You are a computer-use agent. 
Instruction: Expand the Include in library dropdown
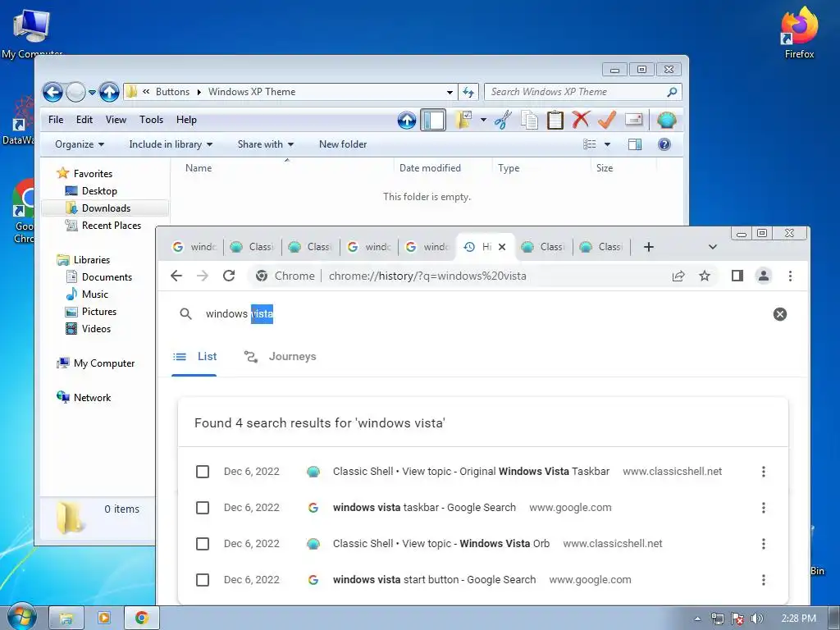tap(171, 144)
